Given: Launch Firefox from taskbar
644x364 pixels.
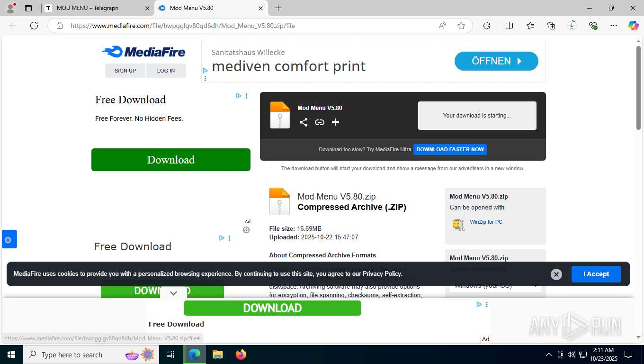Looking at the screenshot, I should pyautogui.click(x=241, y=355).
